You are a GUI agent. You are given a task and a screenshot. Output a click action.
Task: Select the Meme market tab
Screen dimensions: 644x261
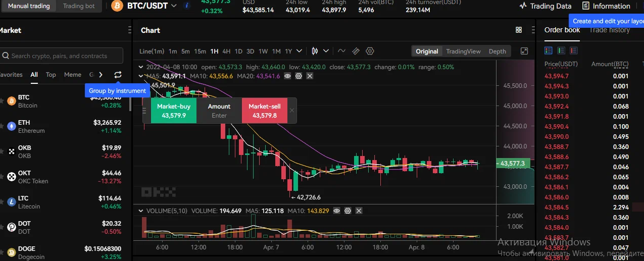pos(73,75)
